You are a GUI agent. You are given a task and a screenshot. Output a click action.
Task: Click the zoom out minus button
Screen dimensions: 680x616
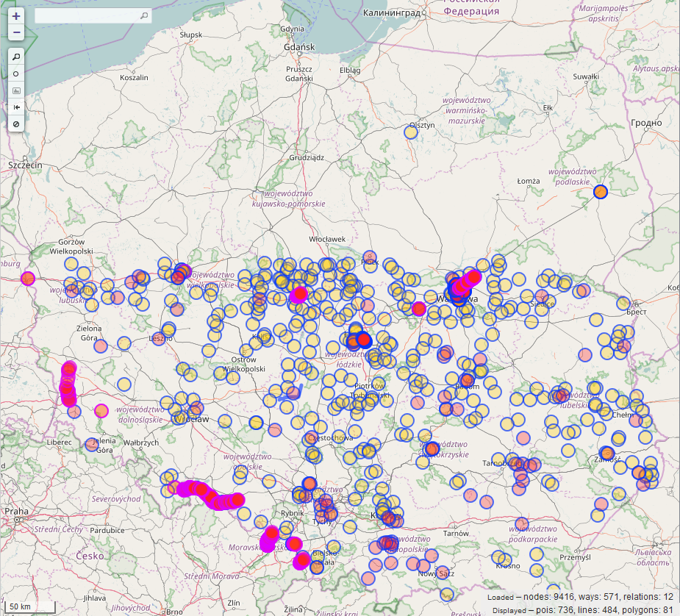click(x=16, y=32)
